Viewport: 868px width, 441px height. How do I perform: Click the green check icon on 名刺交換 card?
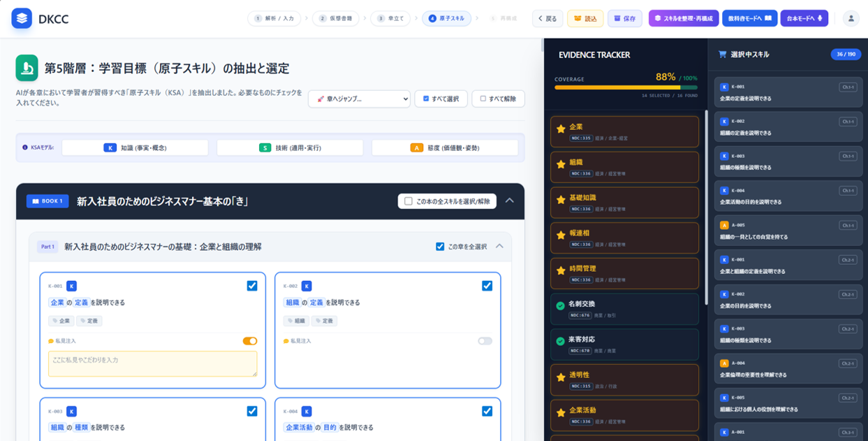[560, 306]
